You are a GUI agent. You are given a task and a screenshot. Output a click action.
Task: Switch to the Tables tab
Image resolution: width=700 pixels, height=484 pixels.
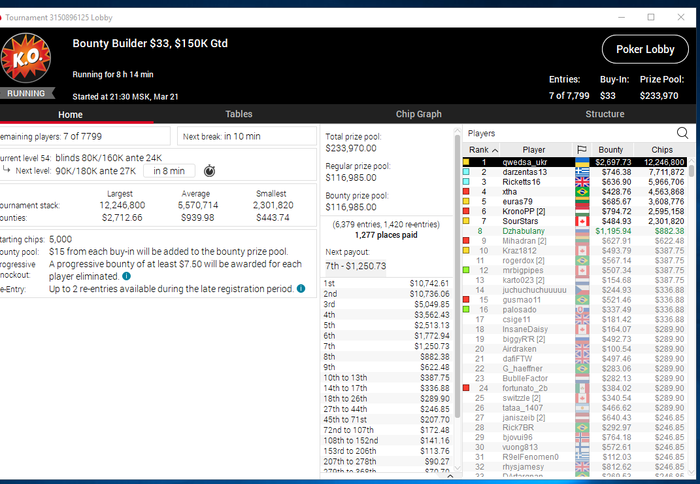(238, 114)
